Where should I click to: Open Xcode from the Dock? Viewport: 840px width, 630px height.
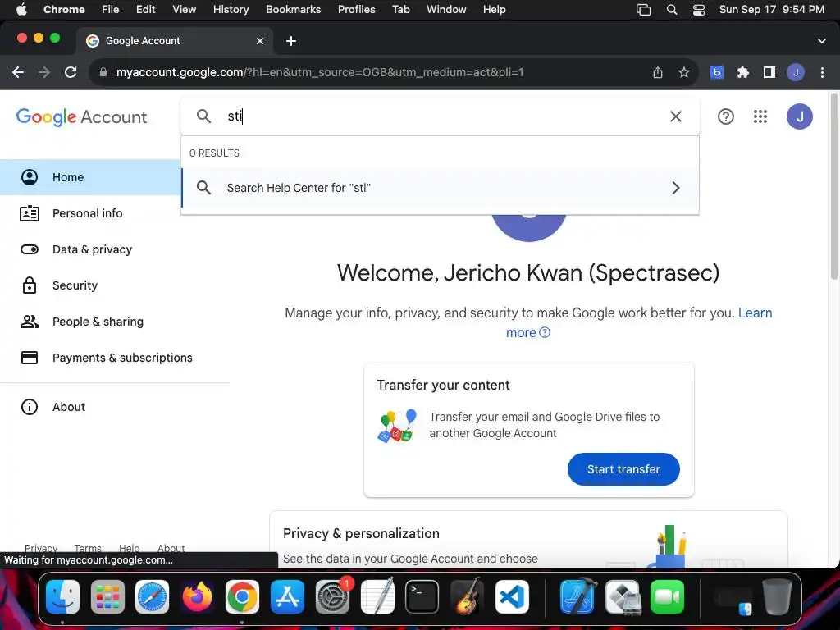[x=578, y=597]
